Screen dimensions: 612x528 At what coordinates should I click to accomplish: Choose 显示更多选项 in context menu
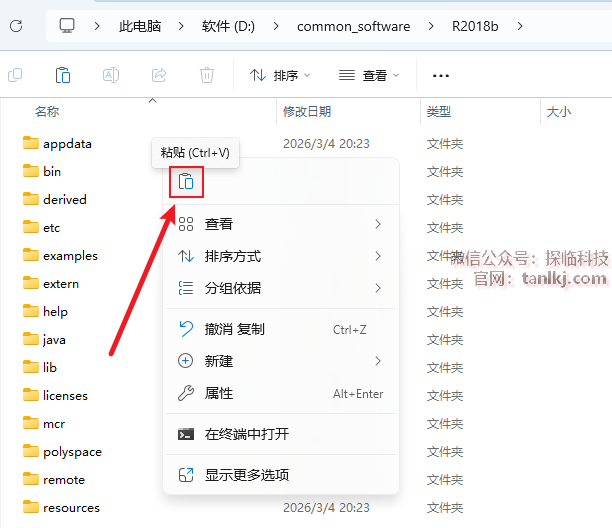(x=281, y=475)
